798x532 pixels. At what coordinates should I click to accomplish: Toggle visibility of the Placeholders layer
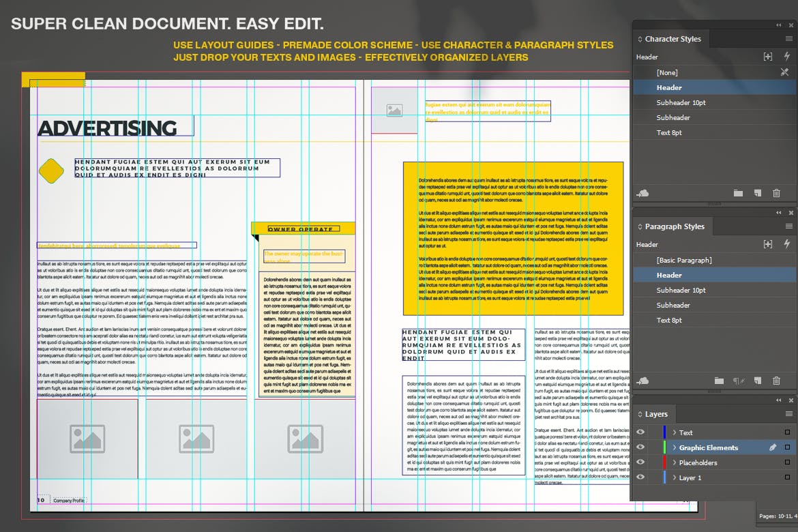(640, 462)
